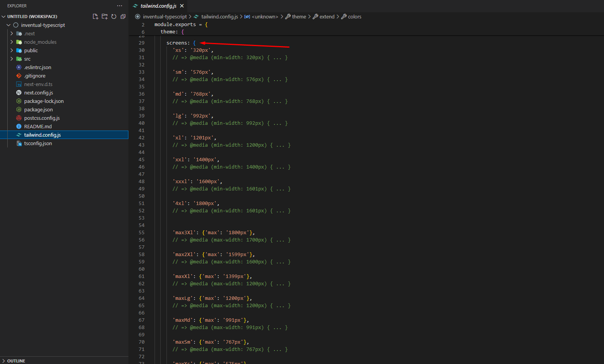The image size is (604, 364).
Task: Click the tsconfig.json file icon
Action: pyautogui.click(x=19, y=143)
